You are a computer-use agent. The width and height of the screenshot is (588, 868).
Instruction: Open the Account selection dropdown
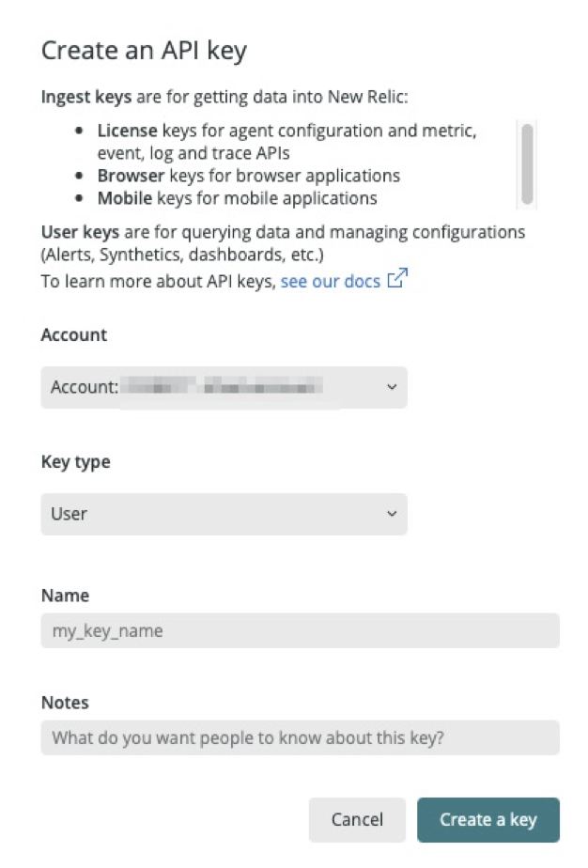pos(224,387)
